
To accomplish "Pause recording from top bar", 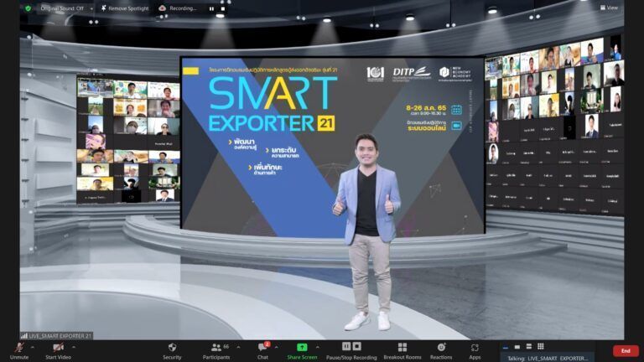I will tap(211, 8).
